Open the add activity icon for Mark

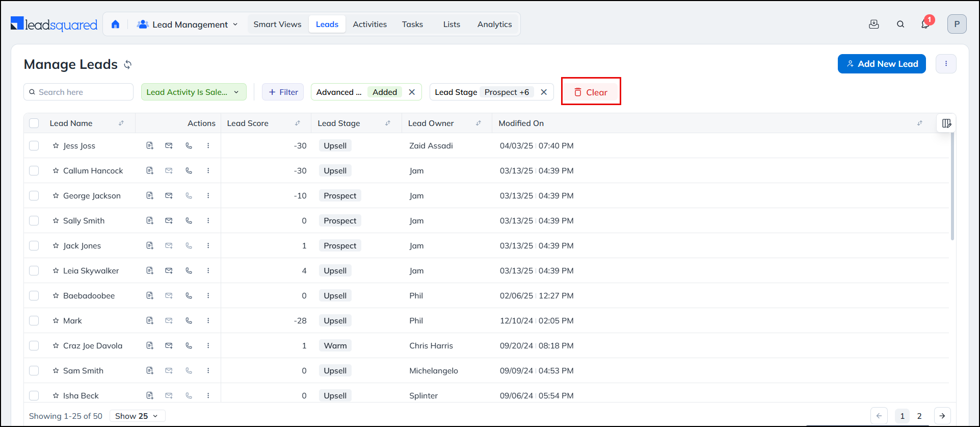tap(150, 321)
